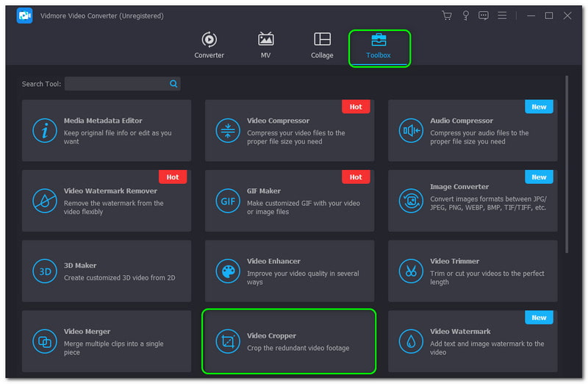Click New badge on Audio Compressor

[x=539, y=107]
